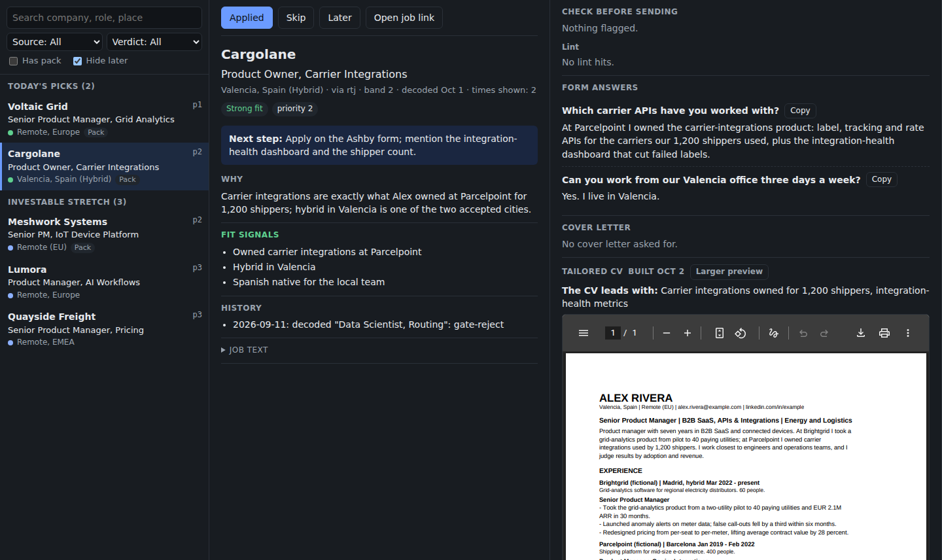Print the tailored CV PDF
Screen dimensions: 942x560
coord(884,333)
